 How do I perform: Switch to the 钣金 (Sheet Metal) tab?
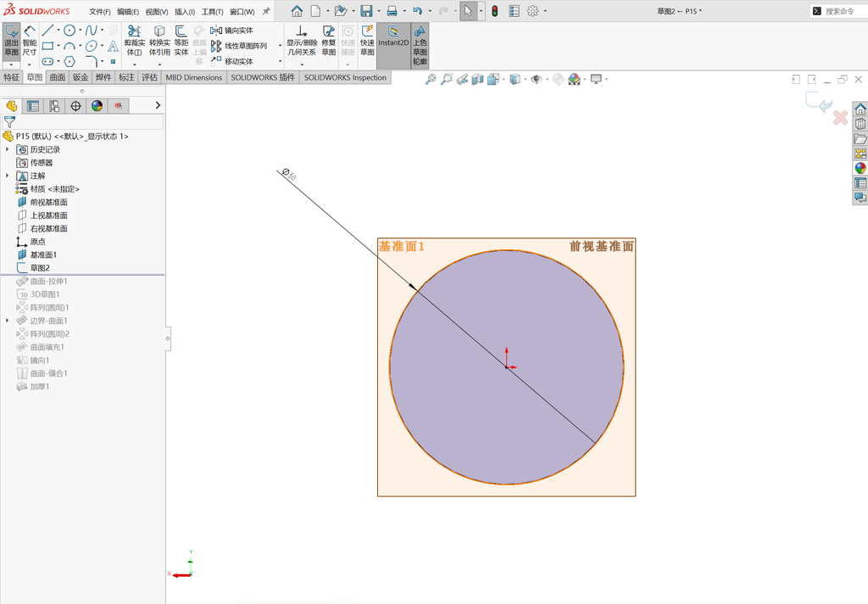point(81,77)
